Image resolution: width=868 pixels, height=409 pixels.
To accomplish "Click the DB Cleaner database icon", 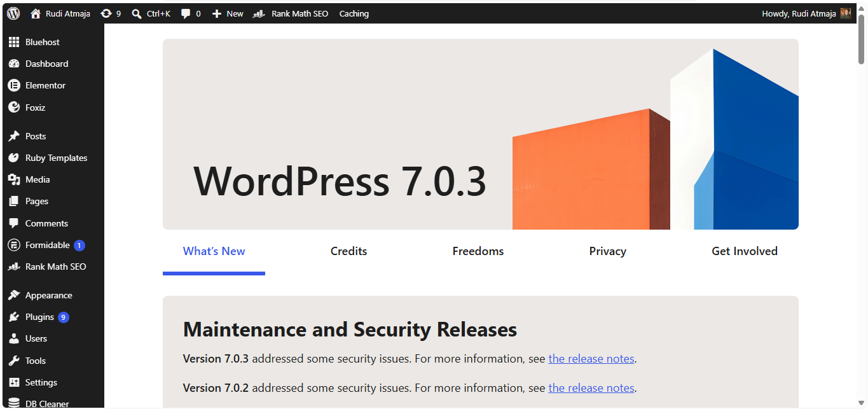I will pyautogui.click(x=14, y=403).
